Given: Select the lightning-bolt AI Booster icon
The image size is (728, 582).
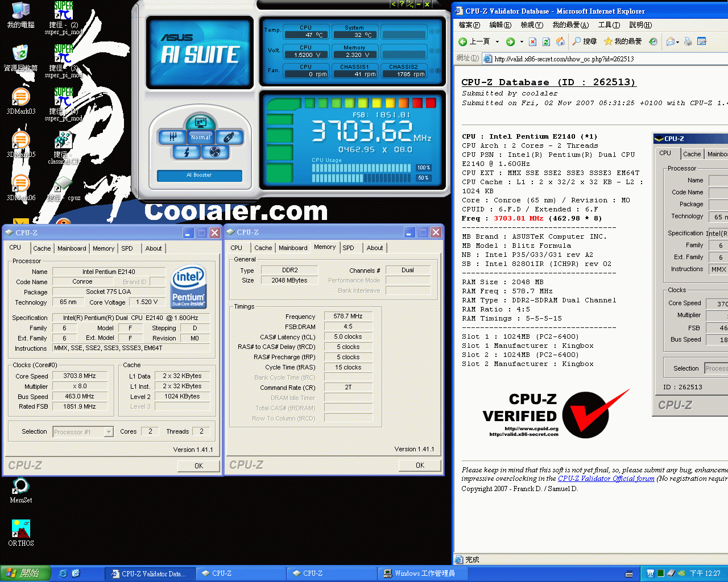Looking at the screenshot, I should pos(186,152).
